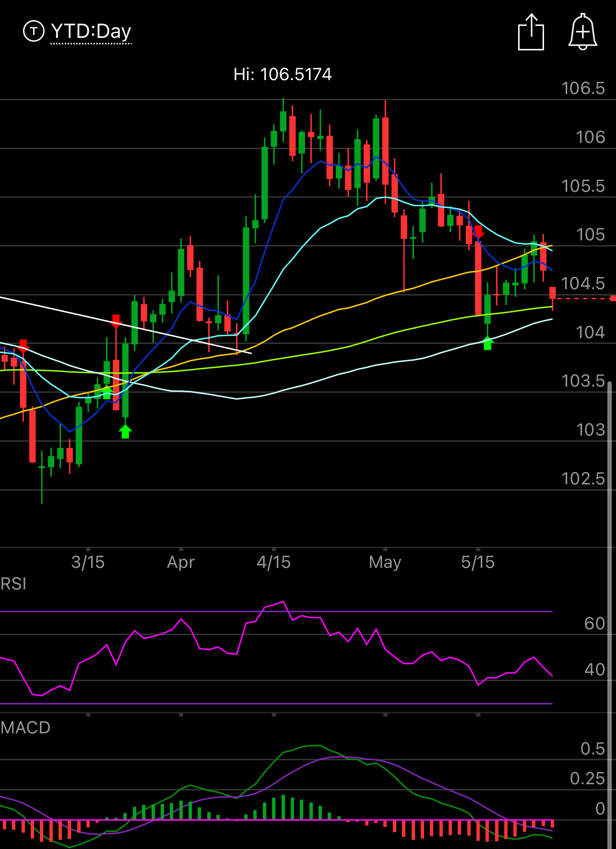Screen dimensions: 616x849
Task: Tap the 102.5 price axis label
Action: [583, 479]
